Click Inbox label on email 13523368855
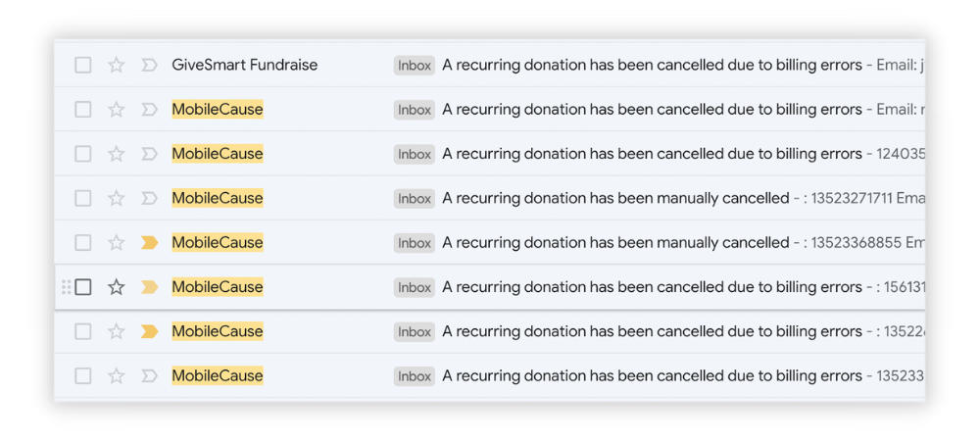 (415, 244)
